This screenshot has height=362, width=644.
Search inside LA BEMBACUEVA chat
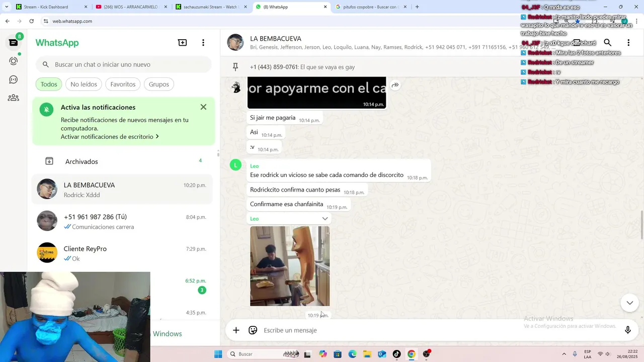click(x=608, y=43)
